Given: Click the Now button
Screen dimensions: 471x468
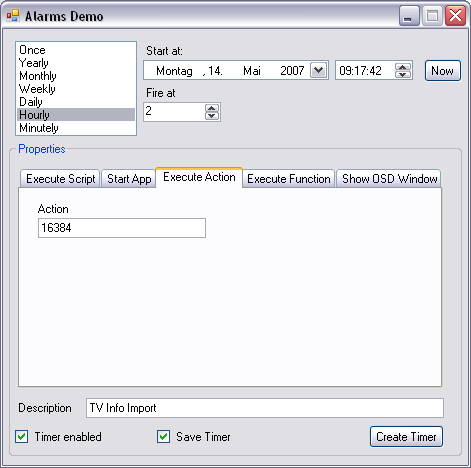Looking at the screenshot, I should [x=443, y=71].
